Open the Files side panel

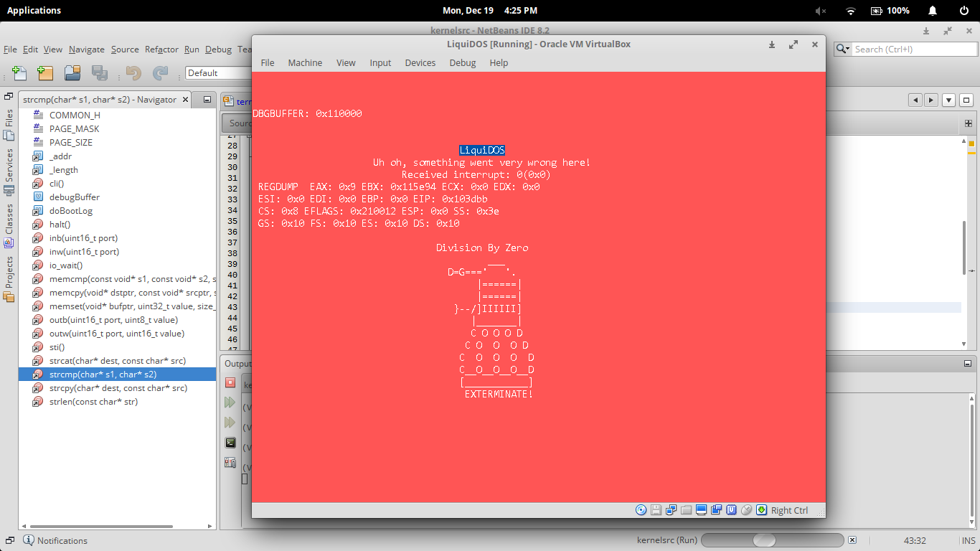tap(9, 123)
